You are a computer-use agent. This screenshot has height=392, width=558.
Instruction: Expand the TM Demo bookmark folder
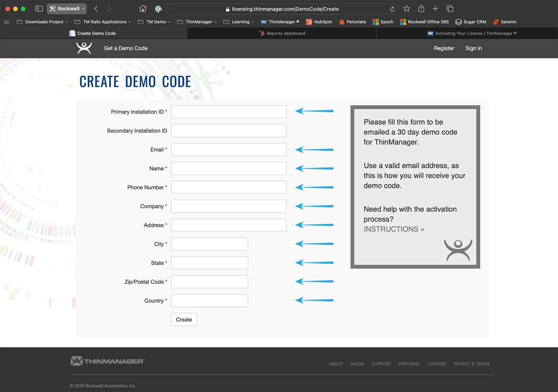[x=154, y=22]
